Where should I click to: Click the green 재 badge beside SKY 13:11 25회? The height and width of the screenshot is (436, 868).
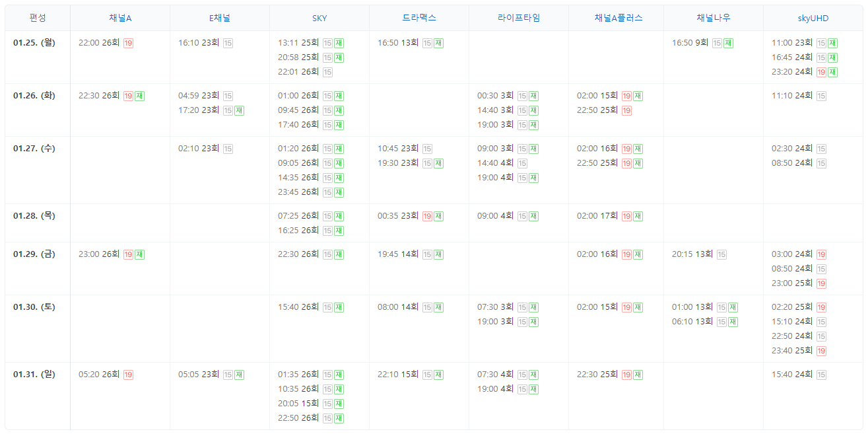tap(339, 43)
